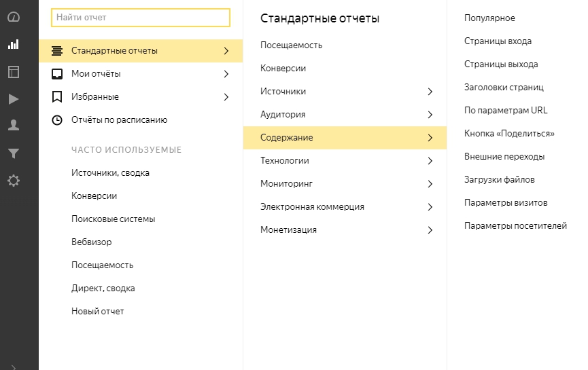Click Новый отчет in frequently used
The height and width of the screenshot is (370, 588).
(98, 312)
